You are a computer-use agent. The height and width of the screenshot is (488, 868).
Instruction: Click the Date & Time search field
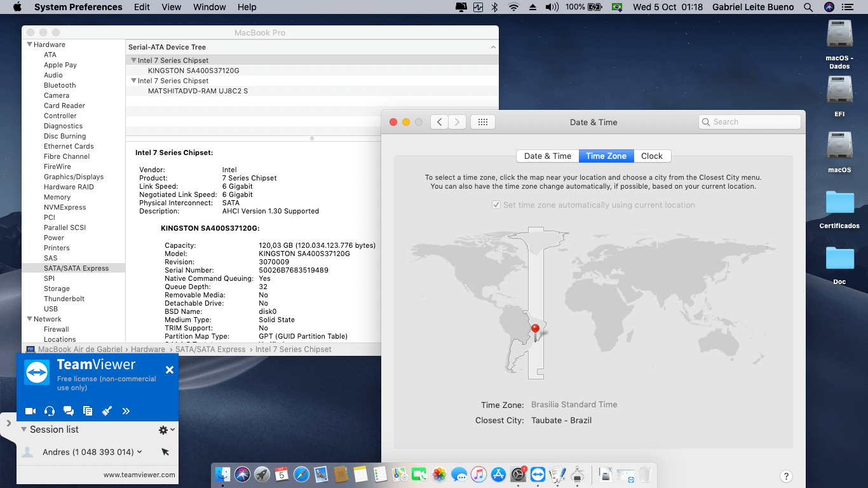click(x=750, y=122)
